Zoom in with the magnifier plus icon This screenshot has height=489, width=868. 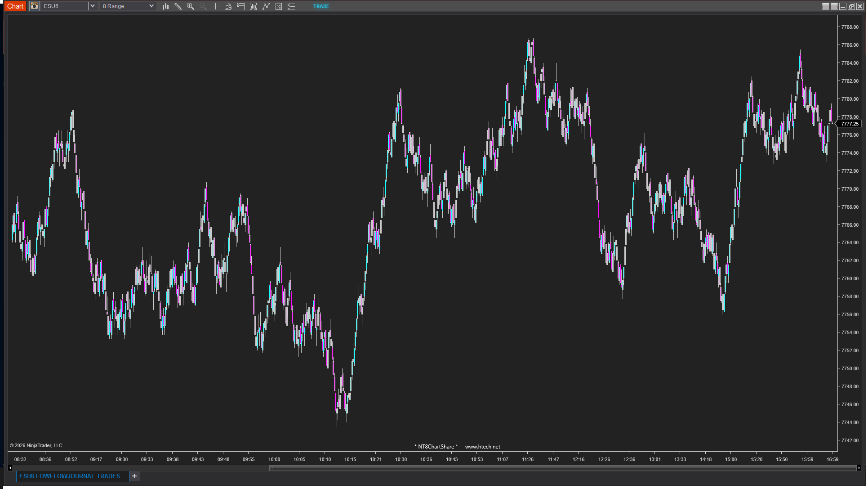pyautogui.click(x=191, y=6)
